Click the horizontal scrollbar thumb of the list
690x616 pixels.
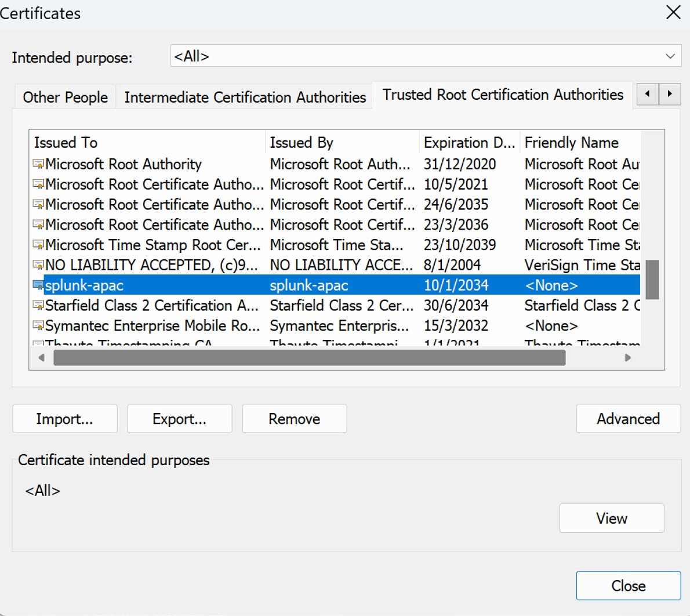coord(310,357)
